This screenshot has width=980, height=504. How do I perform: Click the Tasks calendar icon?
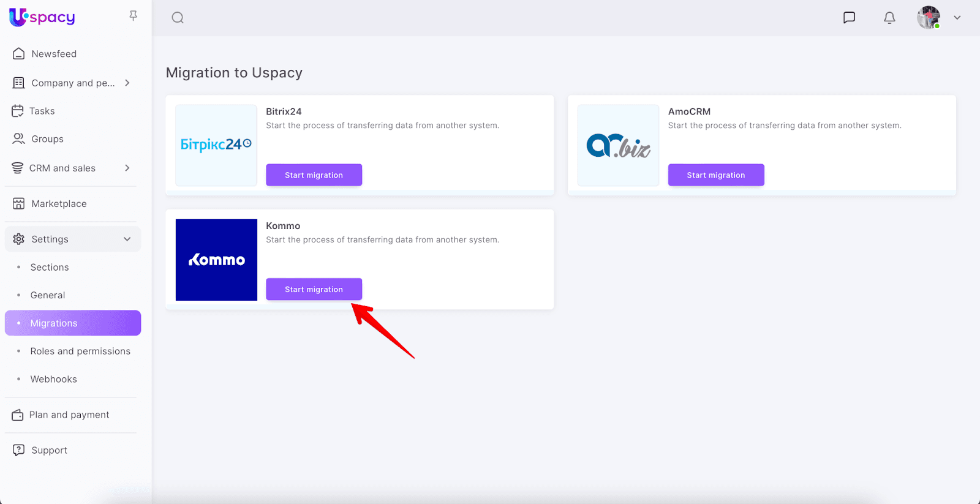[18, 111]
